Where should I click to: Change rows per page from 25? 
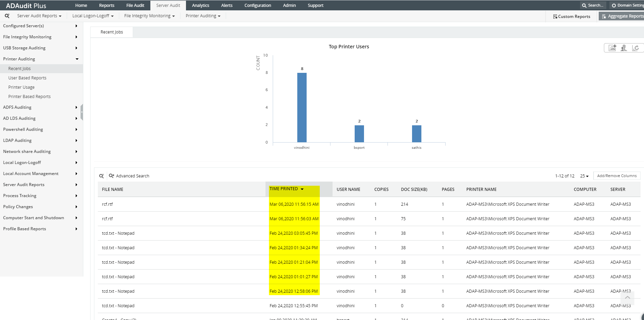pos(584,176)
